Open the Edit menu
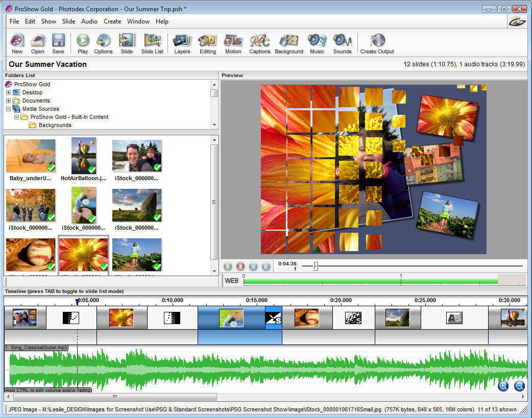Image resolution: width=532 pixels, height=418 pixels. (30, 21)
